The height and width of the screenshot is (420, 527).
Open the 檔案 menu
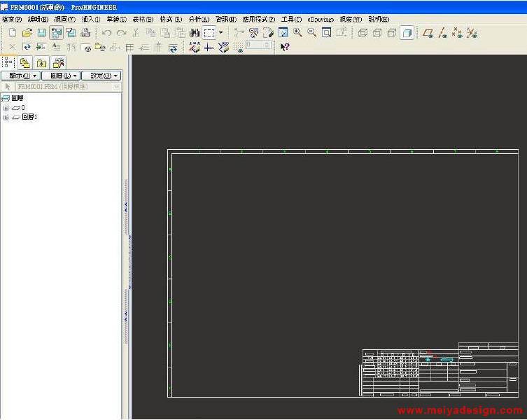12,20
